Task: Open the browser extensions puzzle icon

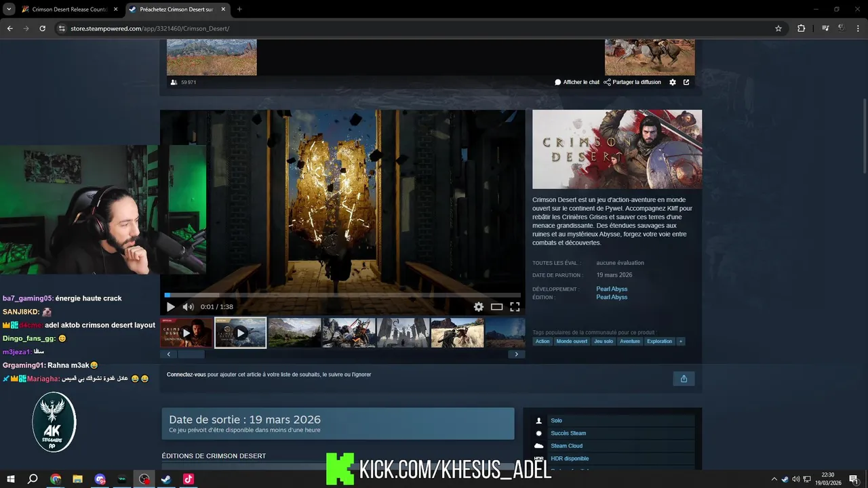Action: pyautogui.click(x=802, y=28)
